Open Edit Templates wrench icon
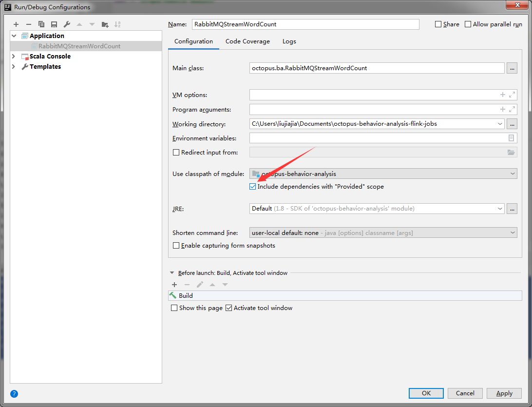 pyautogui.click(x=67, y=24)
